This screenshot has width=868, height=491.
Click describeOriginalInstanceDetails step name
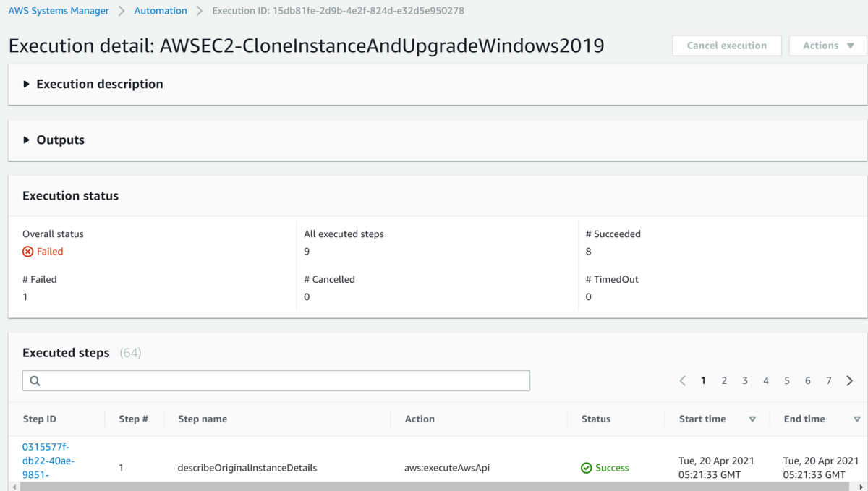pos(247,468)
